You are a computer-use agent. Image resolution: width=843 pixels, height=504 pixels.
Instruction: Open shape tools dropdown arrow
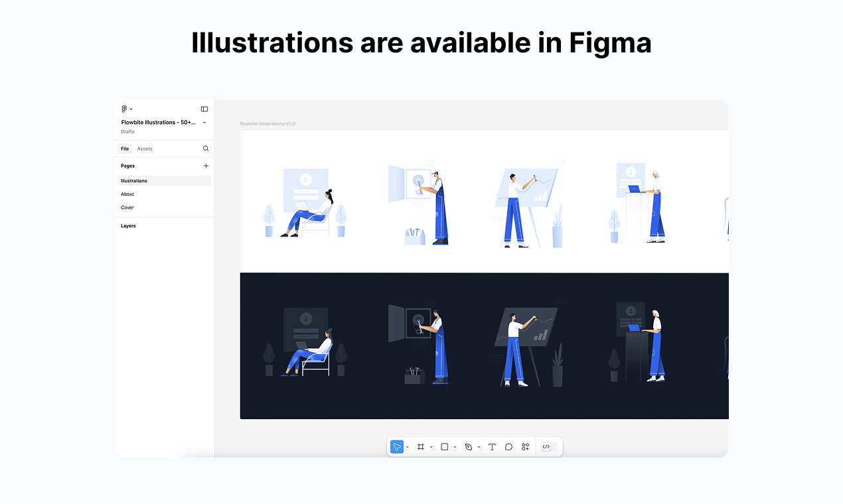455,447
